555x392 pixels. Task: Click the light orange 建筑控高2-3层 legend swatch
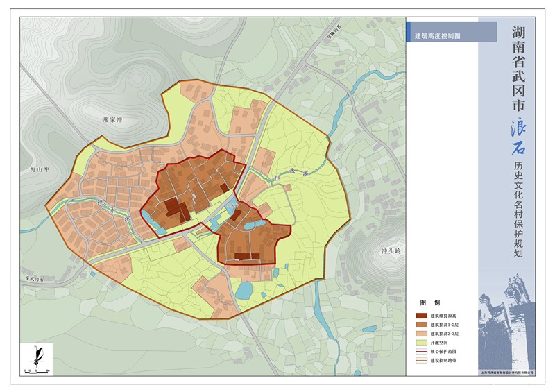(x=421, y=334)
